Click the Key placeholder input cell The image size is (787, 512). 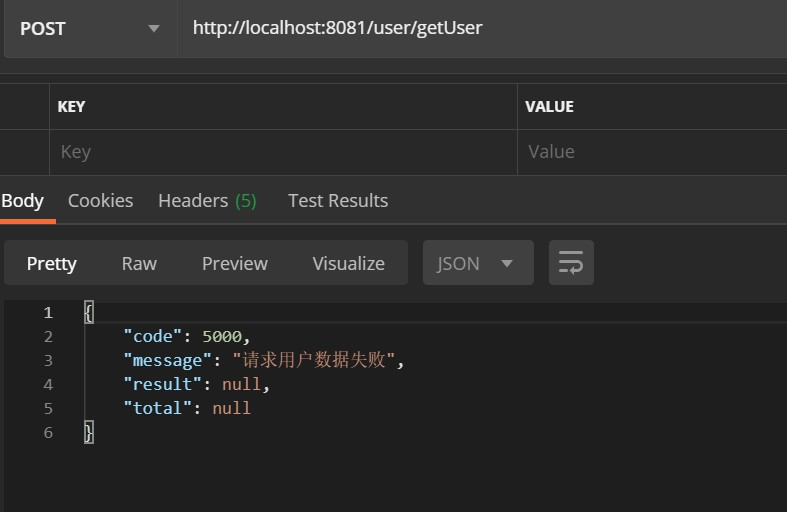[283, 152]
